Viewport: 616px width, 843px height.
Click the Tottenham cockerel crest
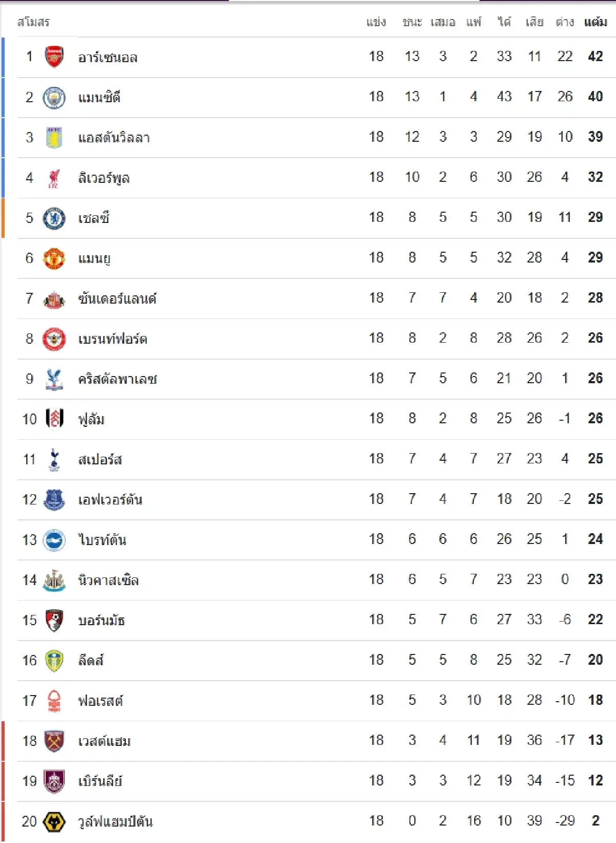click(54, 459)
